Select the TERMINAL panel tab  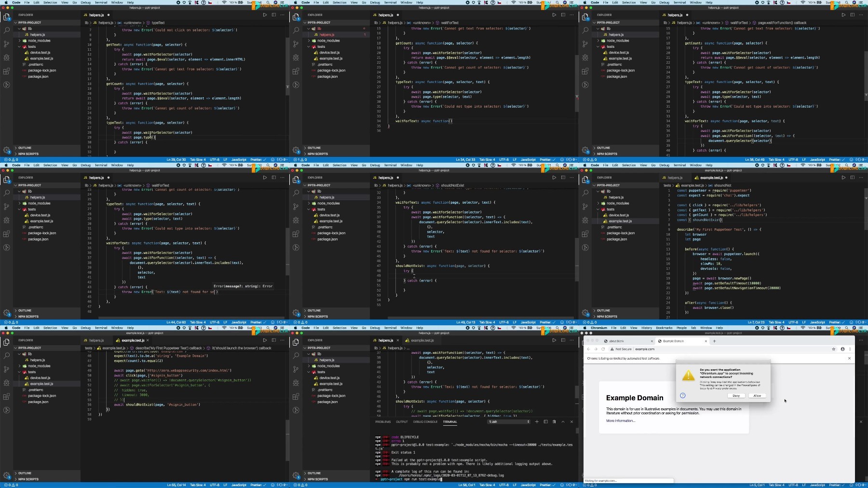[x=450, y=422]
